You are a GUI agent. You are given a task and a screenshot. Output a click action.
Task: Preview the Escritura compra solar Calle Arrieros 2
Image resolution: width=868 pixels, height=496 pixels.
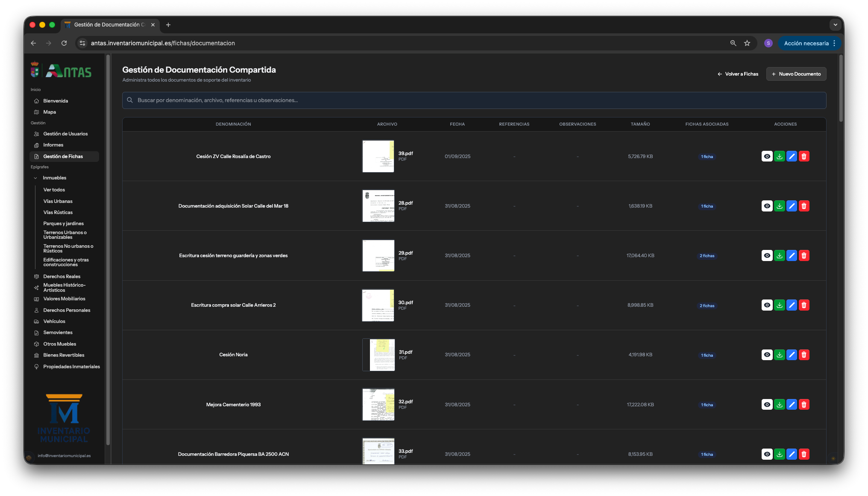tap(767, 305)
